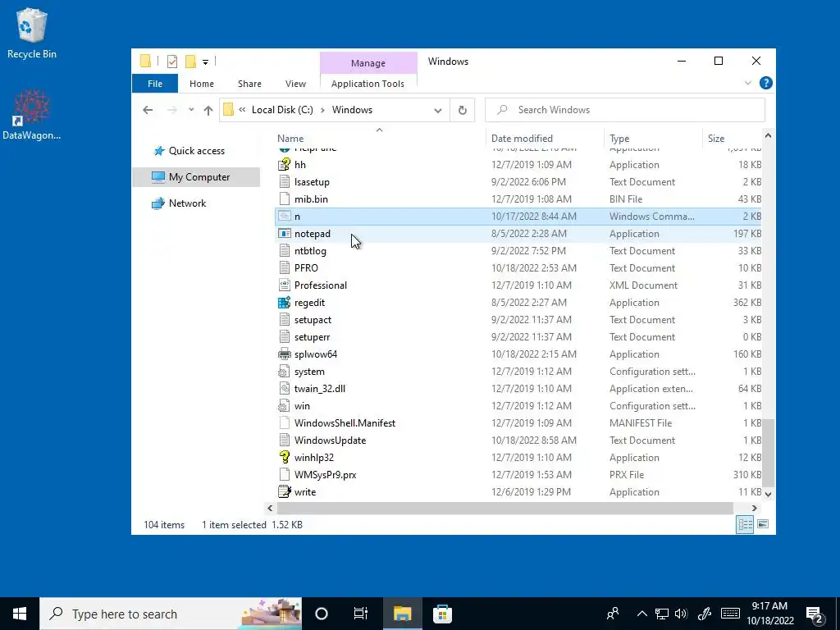The image size is (840, 630).
Task: Open the Application Tools tab
Action: [367, 84]
